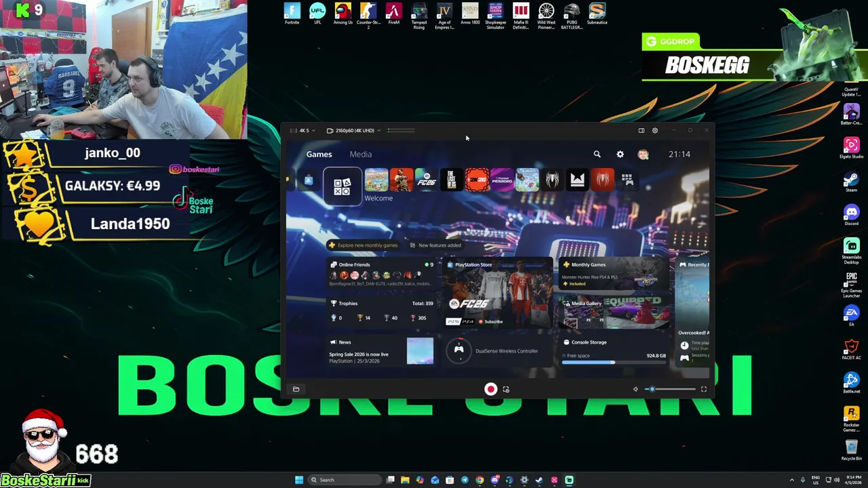Open the Windows Start menu

298,480
